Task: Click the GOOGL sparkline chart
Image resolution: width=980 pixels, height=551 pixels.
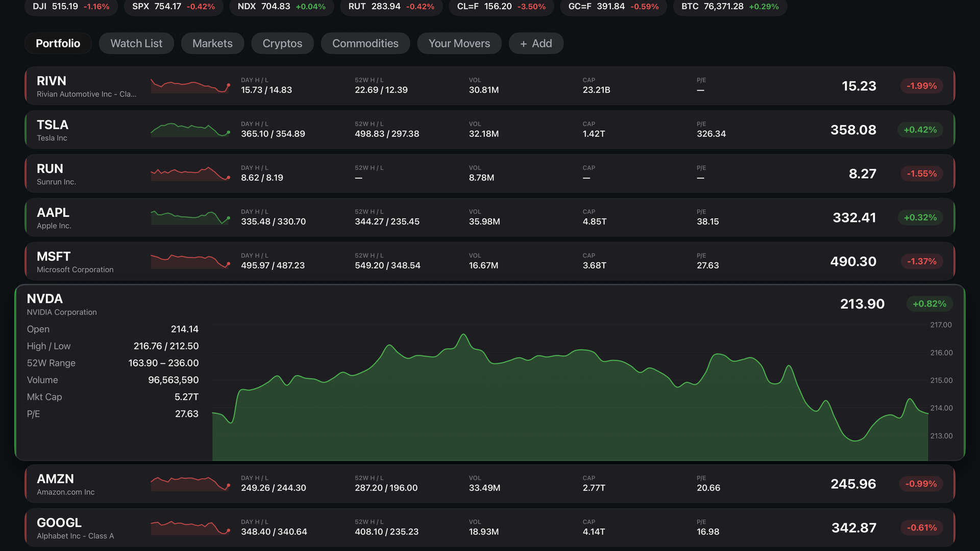Action: tap(190, 528)
